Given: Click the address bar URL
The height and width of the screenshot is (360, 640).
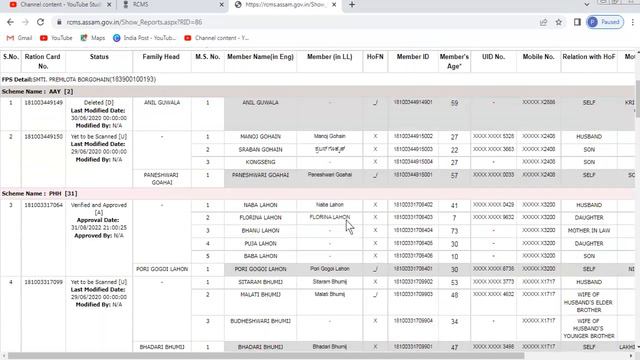Looking at the screenshot, I should point(134,22).
